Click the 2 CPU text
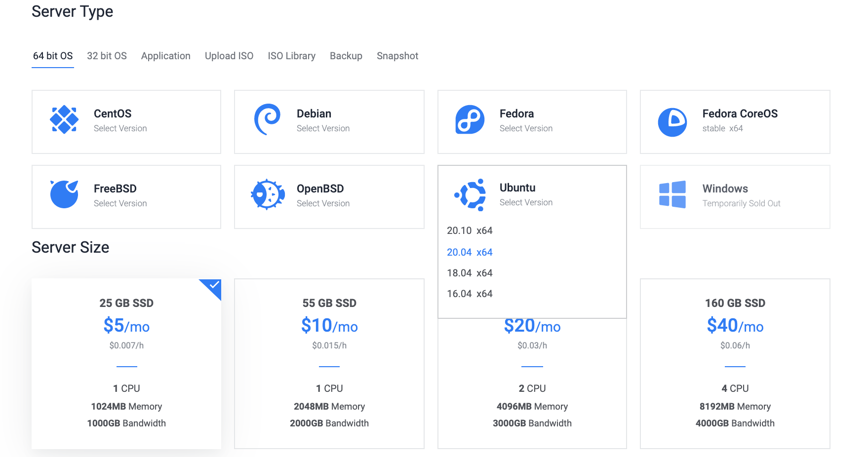The width and height of the screenshot is (868, 457). [532, 388]
